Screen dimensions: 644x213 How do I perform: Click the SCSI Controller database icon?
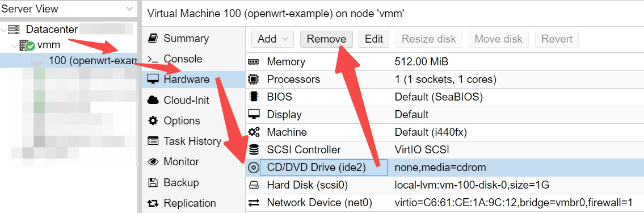(254, 150)
